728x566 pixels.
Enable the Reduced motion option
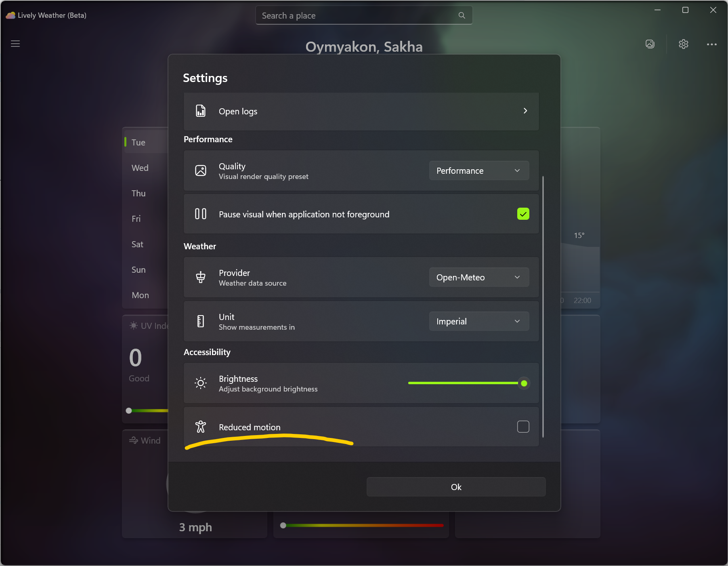click(x=523, y=427)
